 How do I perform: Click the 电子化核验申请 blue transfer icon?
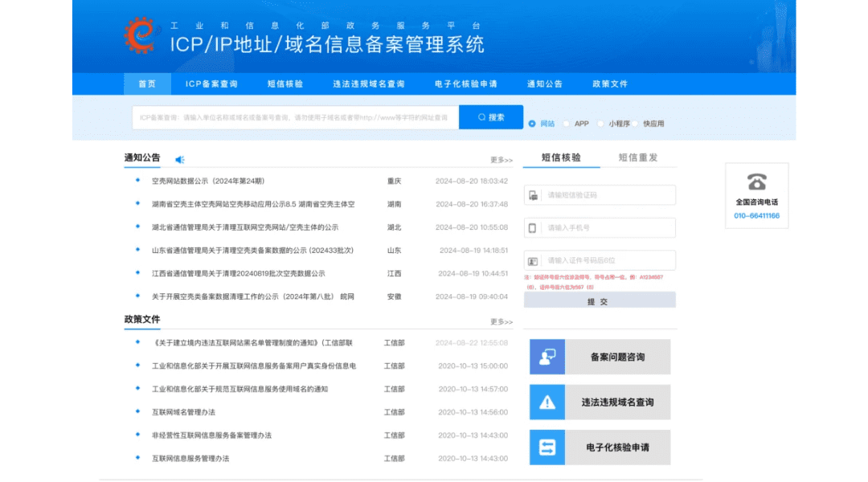[x=547, y=447]
